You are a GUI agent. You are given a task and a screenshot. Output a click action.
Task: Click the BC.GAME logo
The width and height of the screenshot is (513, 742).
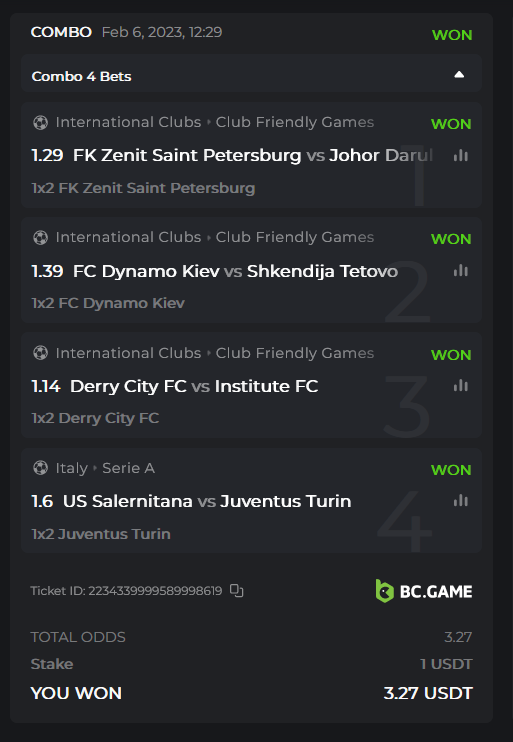424,591
